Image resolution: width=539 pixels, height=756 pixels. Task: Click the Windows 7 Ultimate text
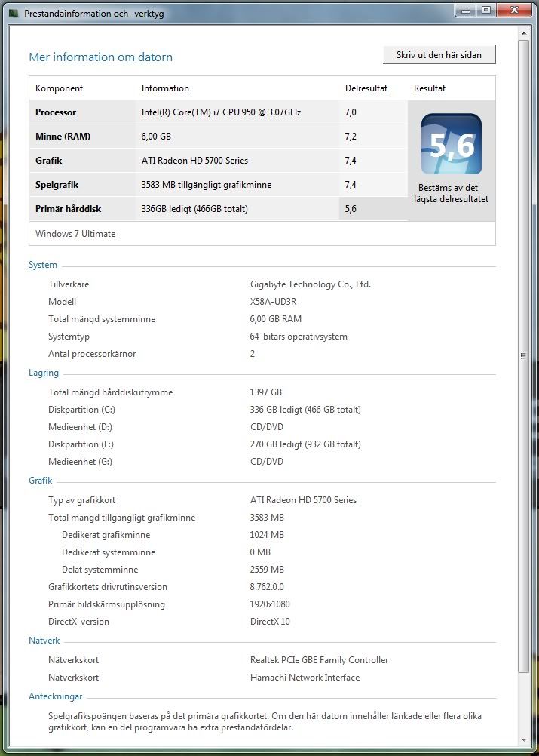click(75, 234)
